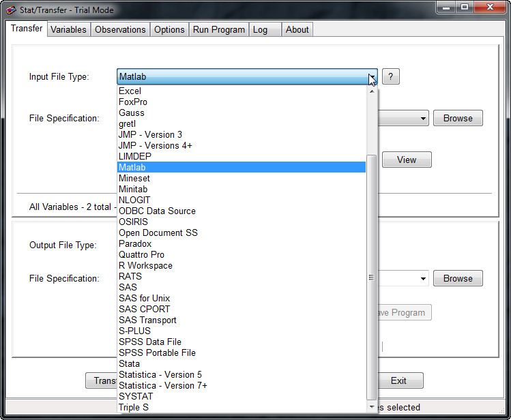Screen dimensions: 511x420
Task: Pick JMP - Versions 4+
Action: [241, 145]
